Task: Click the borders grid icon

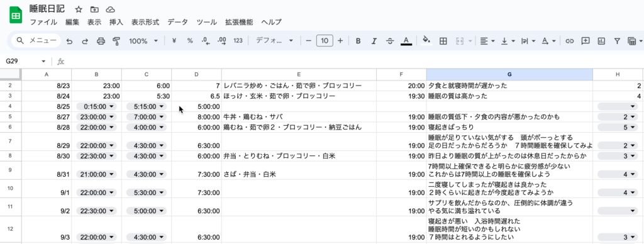Action: tap(443, 41)
